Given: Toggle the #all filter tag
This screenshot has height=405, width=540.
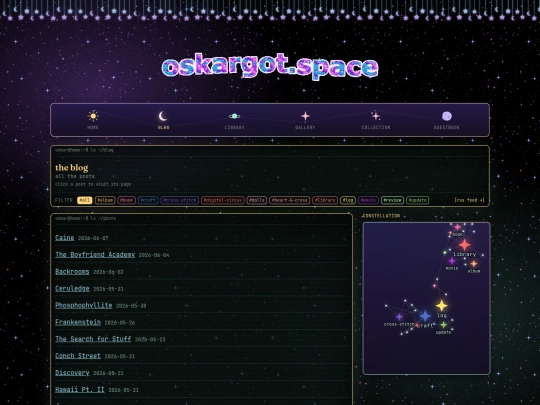Looking at the screenshot, I should (x=84, y=200).
